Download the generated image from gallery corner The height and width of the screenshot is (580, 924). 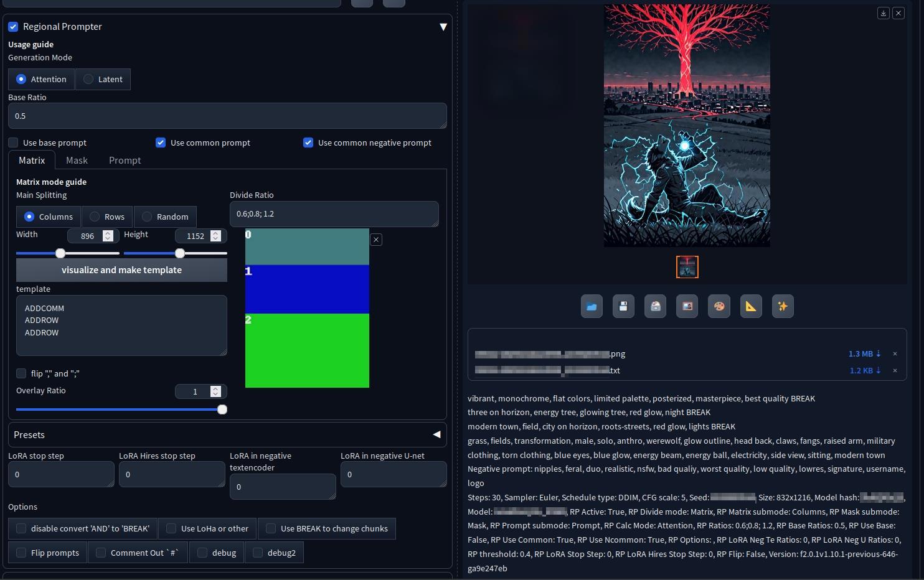point(883,13)
